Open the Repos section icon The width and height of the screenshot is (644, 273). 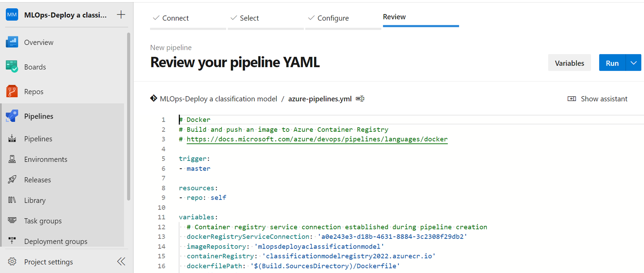point(12,91)
